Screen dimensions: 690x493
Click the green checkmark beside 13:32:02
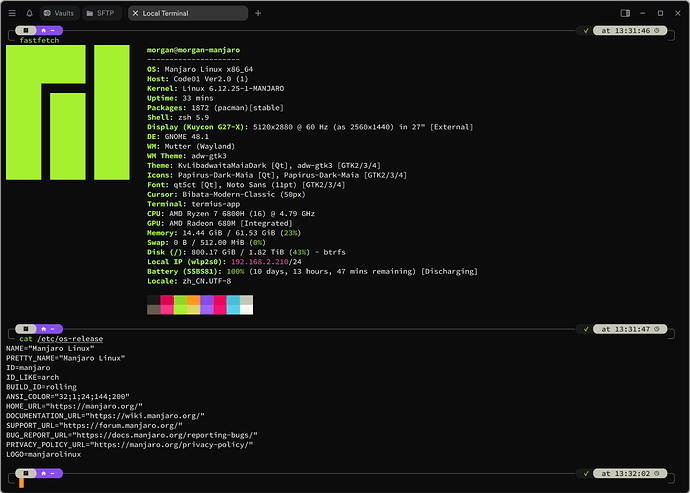586,474
